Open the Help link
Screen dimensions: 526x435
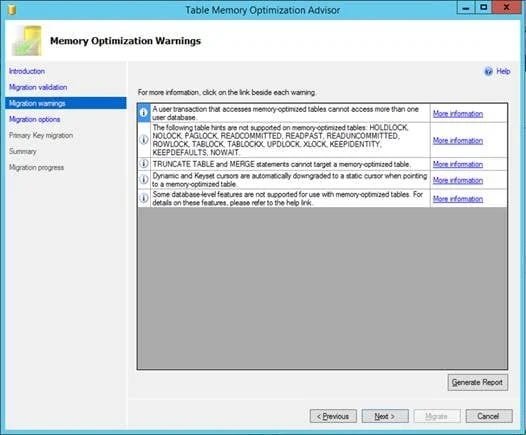[503, 71]
